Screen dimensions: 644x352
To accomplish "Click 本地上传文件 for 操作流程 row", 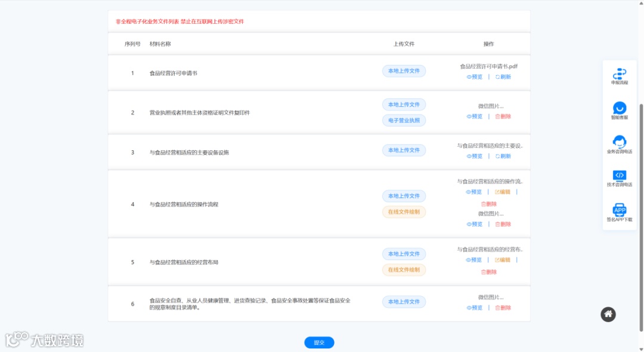I will click(x=404, y=196).
